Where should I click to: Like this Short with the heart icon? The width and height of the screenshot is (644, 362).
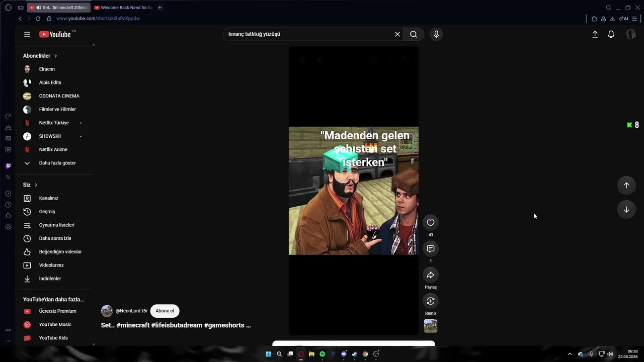tap(431, 223)
